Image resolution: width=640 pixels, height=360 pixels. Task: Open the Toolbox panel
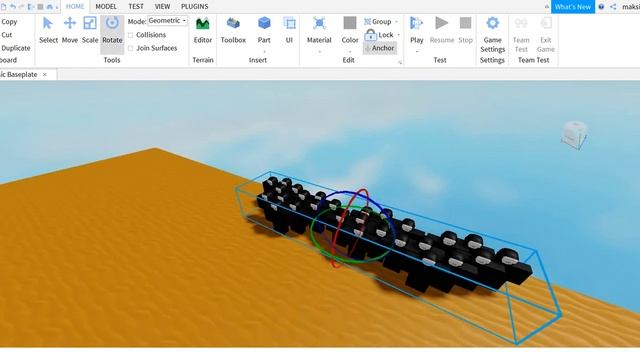[233, 30]
